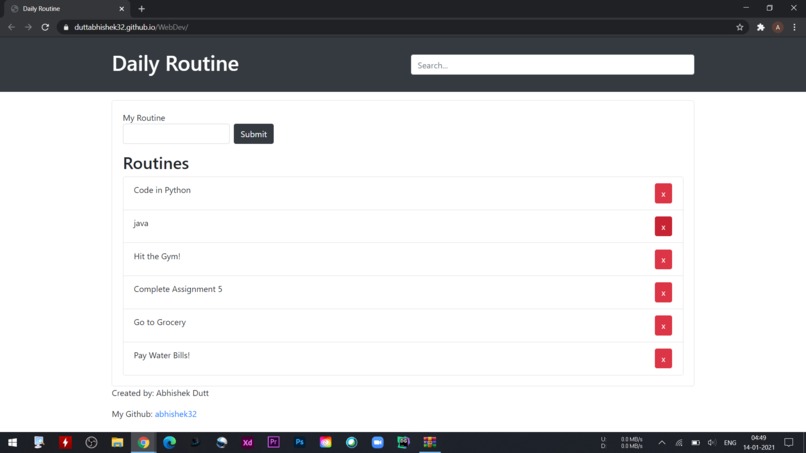Open Adobe Premiere Pro from the taskbar

(273, 442)
